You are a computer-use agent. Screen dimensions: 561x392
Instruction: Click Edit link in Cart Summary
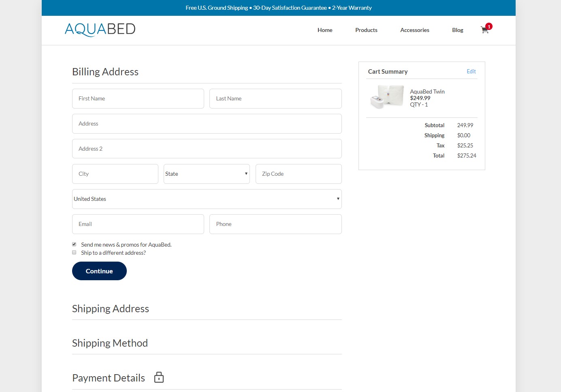pyautogui.click(x=471, y=71)
